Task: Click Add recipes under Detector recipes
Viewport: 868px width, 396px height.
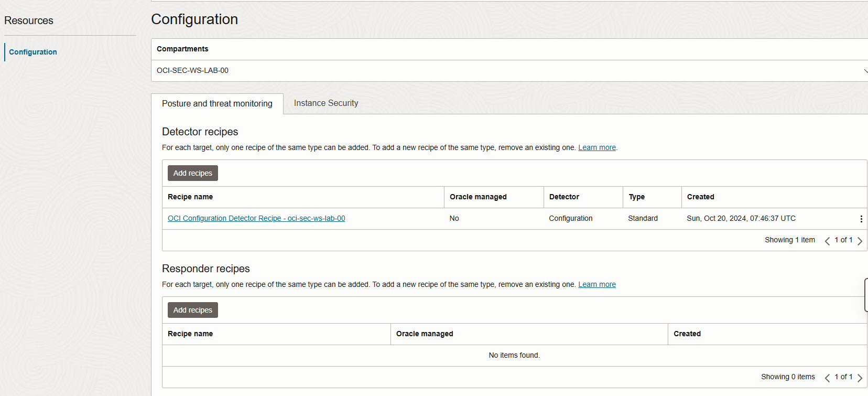Action: point(193,173)
